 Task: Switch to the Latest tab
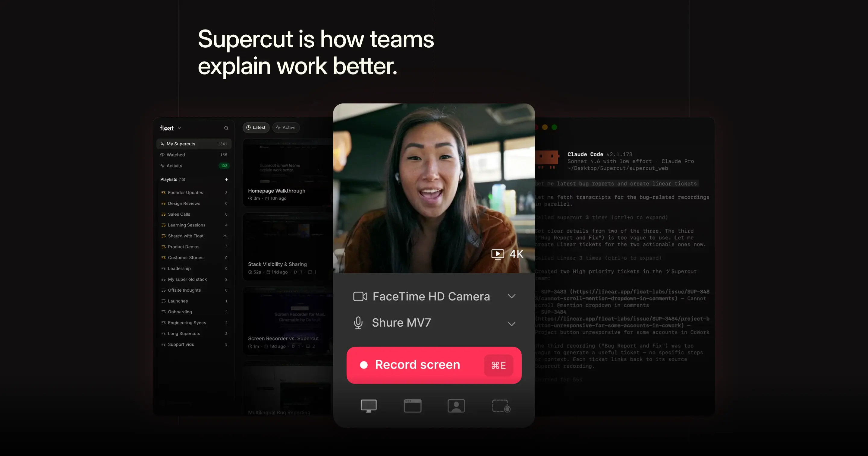pyautogui.click(x=256, y=128)
